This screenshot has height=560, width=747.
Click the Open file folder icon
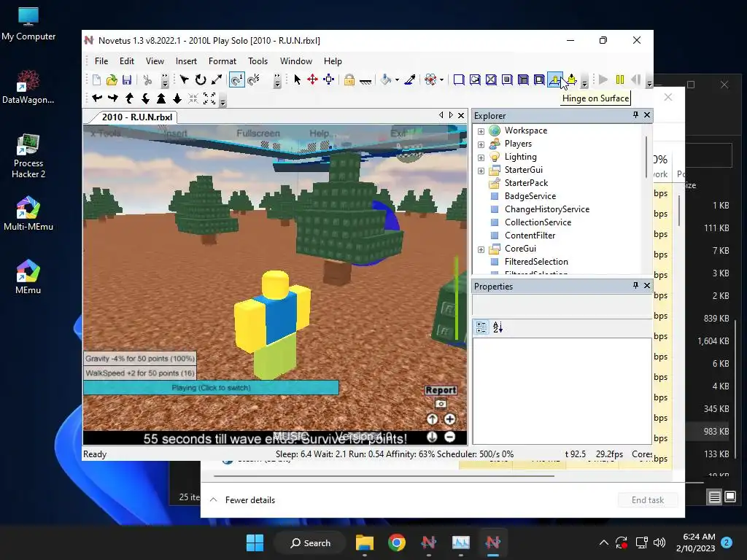tap(112, 80)
